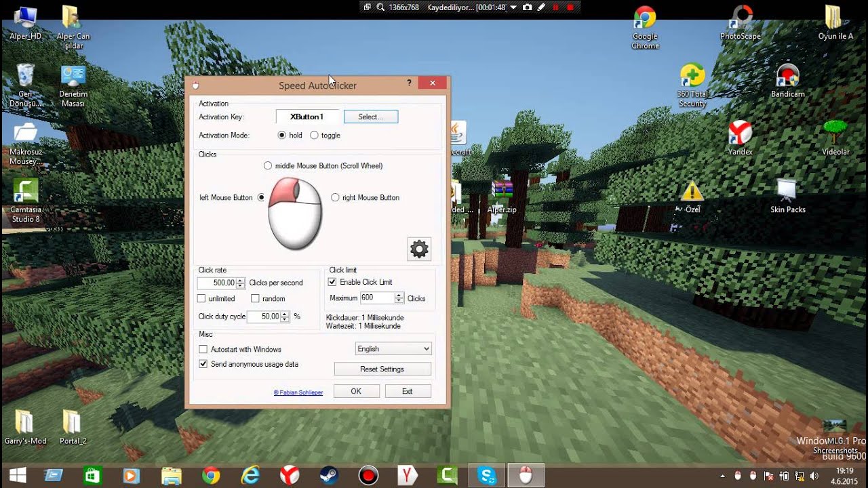Open the gear settings icon in Speed AutoClicker
The height and width of the screenshot is (488, 868).
point(419,249)
